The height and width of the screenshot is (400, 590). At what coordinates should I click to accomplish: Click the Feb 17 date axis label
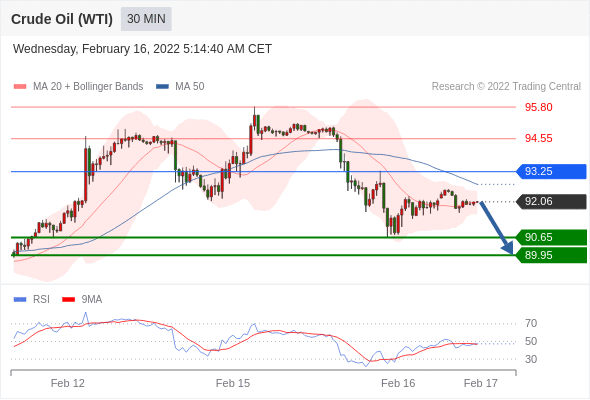pyautogui.click(x=481, y=383)
